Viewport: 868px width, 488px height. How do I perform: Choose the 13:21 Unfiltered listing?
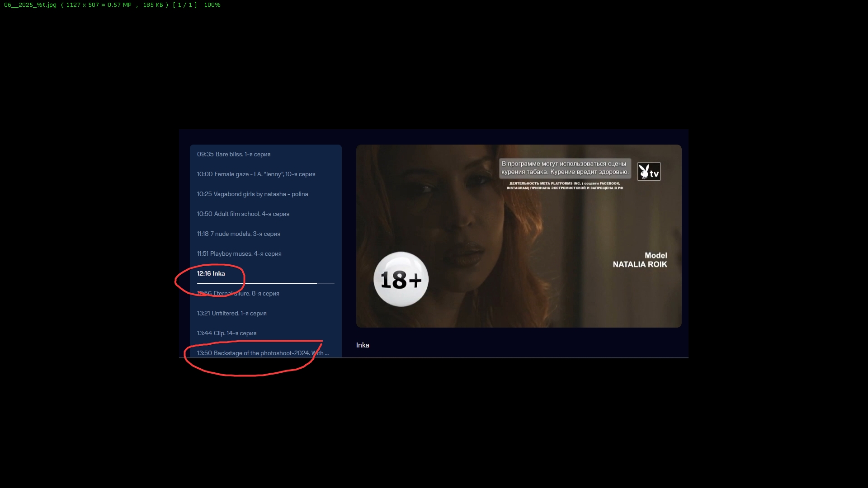click(231, 313)
